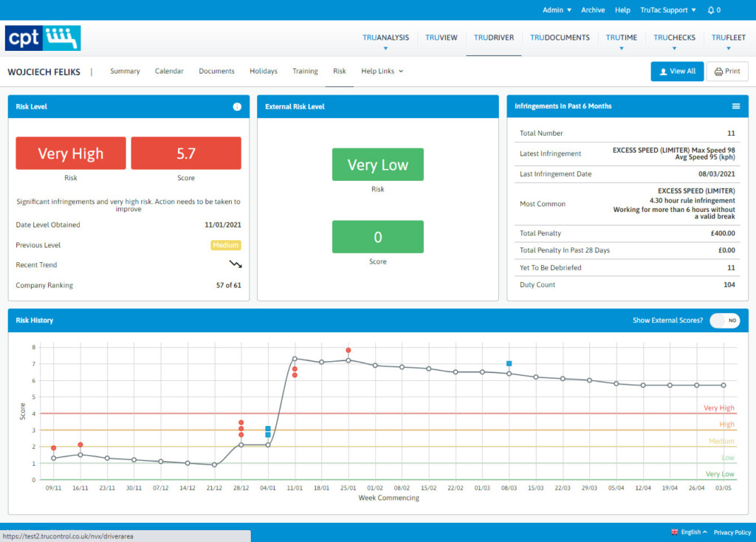Click the red infringement marker above 25/01
This screenshot has height=542, width=756.
(348, 351)
